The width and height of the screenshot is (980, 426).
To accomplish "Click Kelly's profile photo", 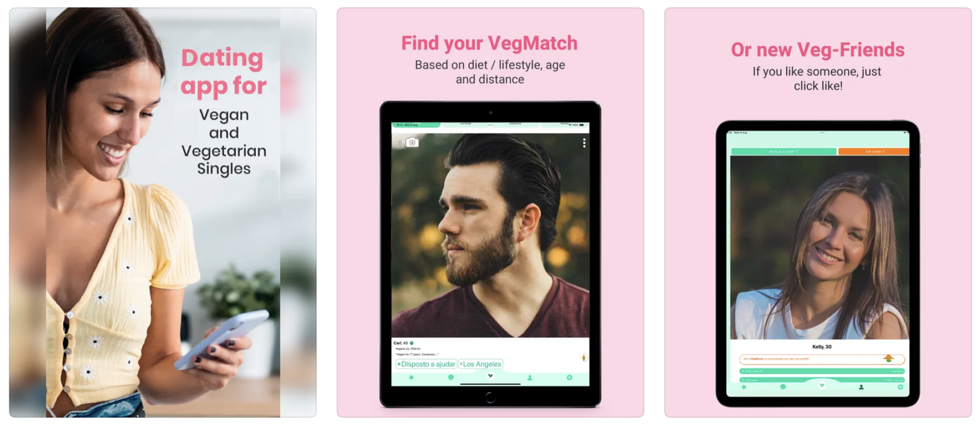I will coord(819,248).
